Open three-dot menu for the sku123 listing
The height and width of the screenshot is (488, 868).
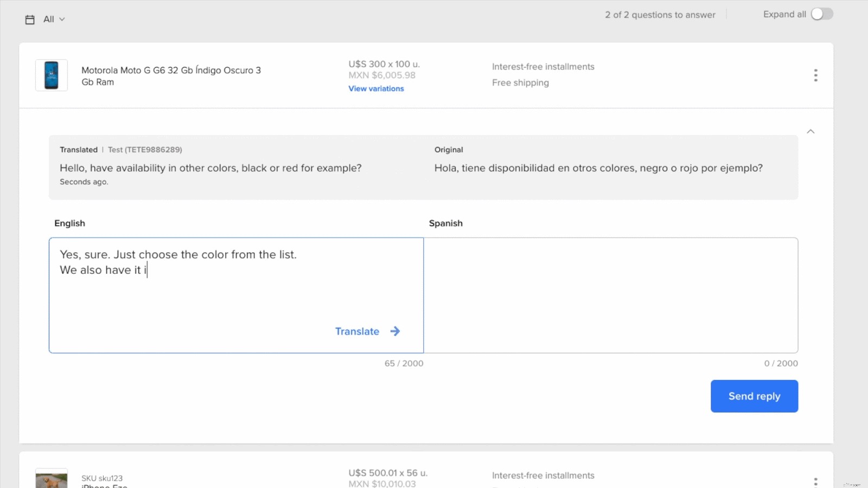click(815, 481)
